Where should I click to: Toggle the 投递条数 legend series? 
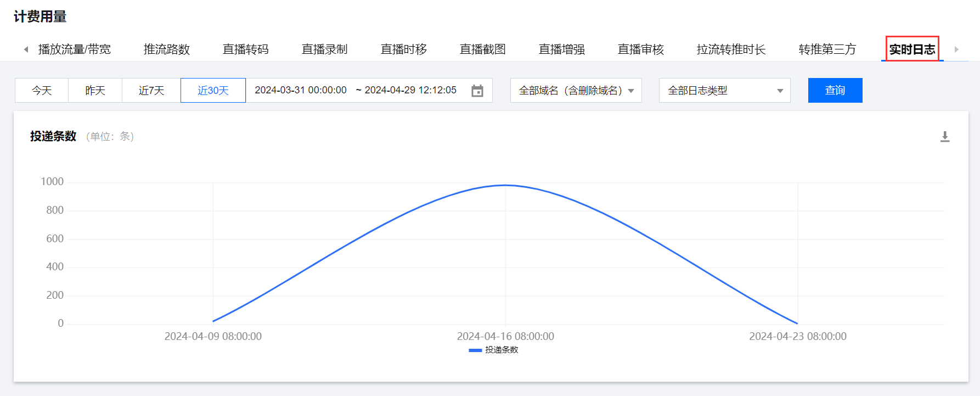[493, 350]
